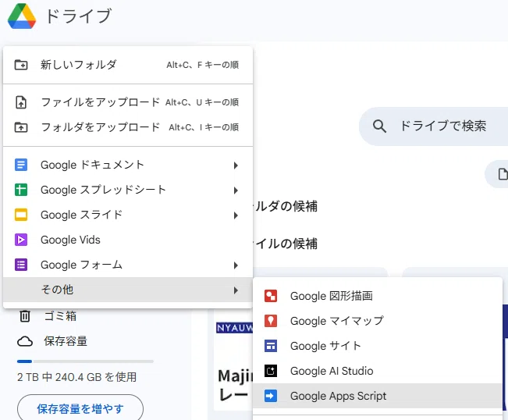The image size is (508, 420).
Task: Click the trash can icon in sidebar
Action: (25, 315)
